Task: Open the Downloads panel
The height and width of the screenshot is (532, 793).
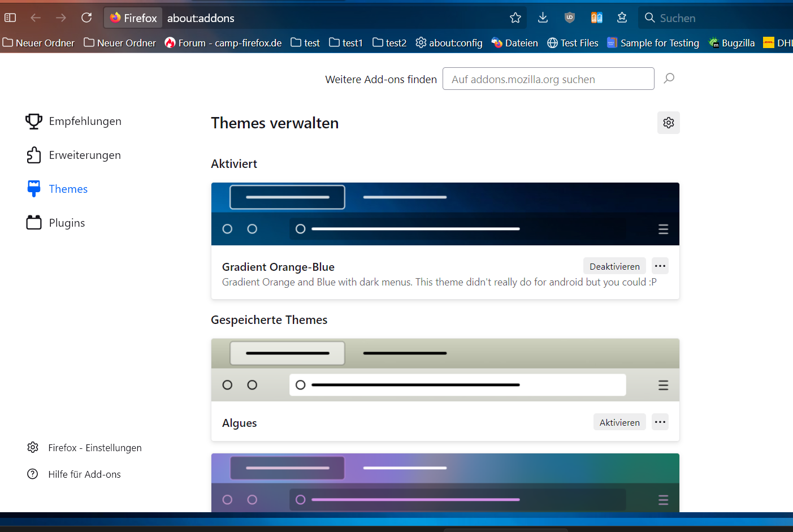Action: click(543, 18)
